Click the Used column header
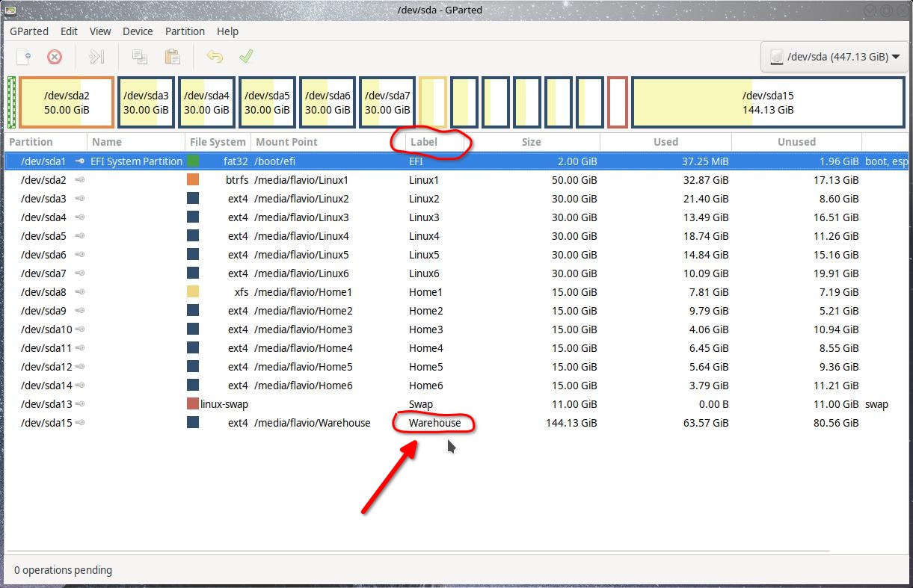The image size is (913, 588). click(x=665, y=142)
